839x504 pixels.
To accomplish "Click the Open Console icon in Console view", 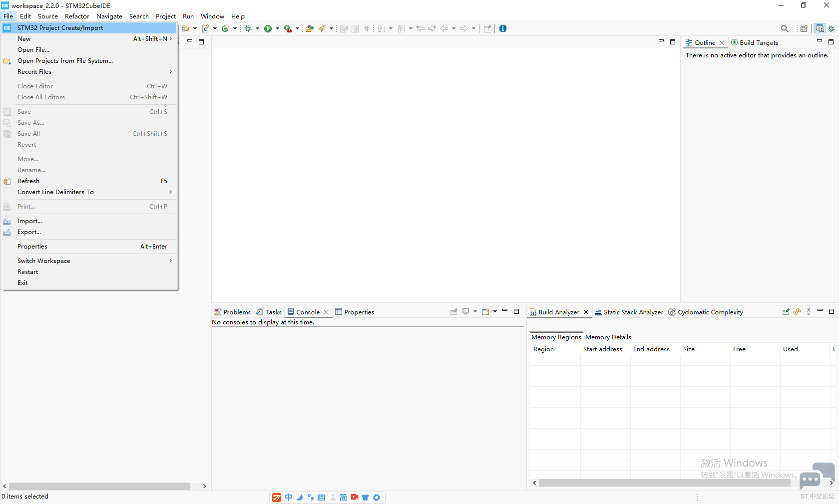I will 485,311.
